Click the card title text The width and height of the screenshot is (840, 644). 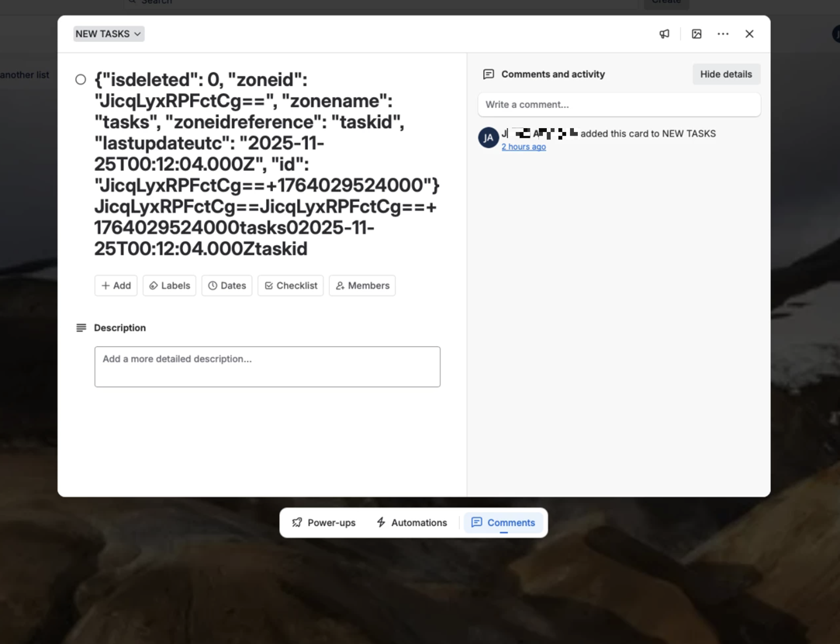[264, 164]
